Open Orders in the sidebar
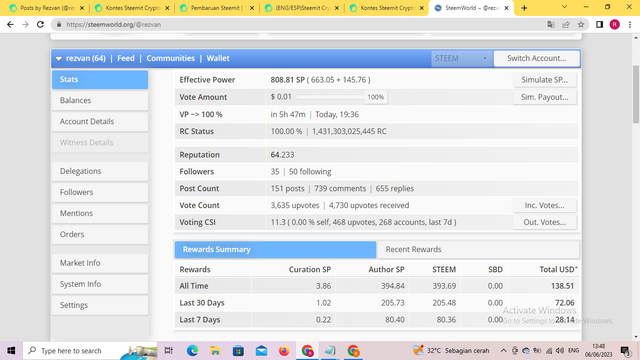640x360 pixels. (100, 235)
